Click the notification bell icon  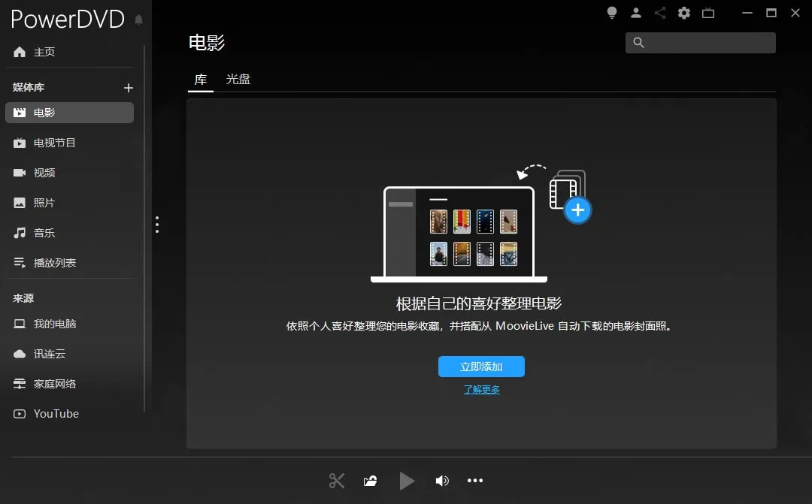tap(138, 20)
